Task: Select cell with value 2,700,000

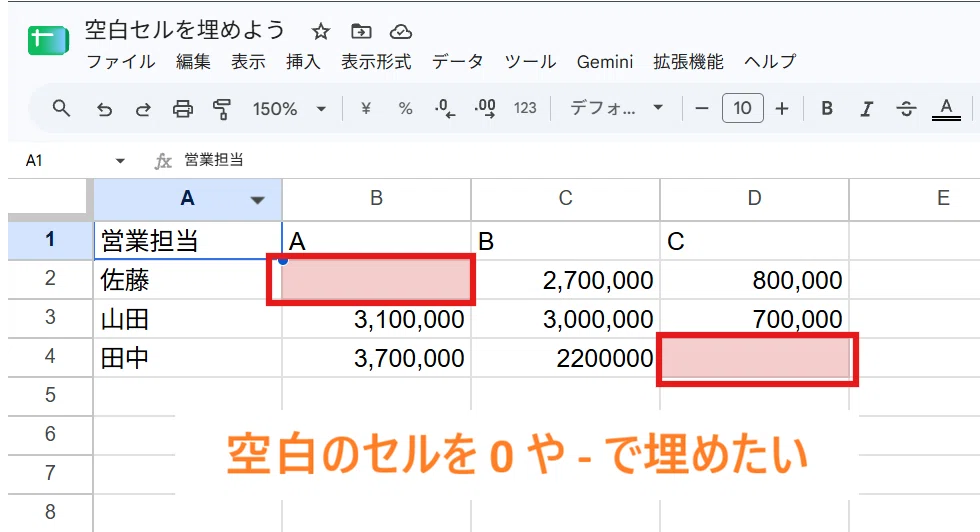Action: tap(566, 279)
